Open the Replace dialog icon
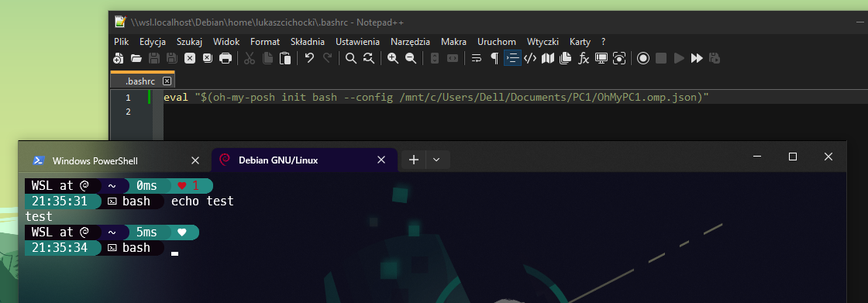Viewport: 868px width, 303px height. (x=369, y=58)
